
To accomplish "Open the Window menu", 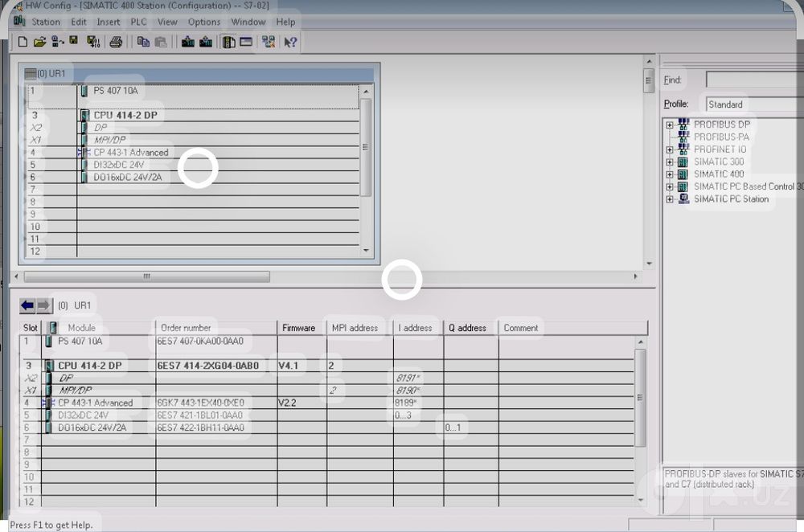I will [x=248, y=22].
